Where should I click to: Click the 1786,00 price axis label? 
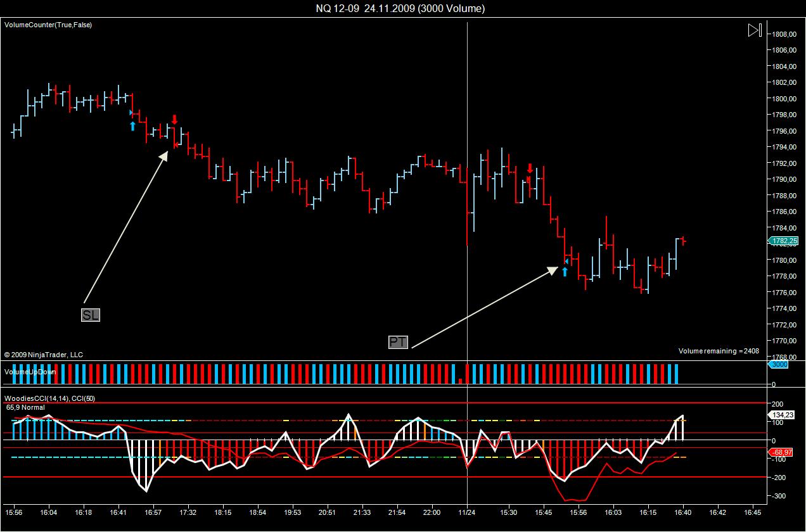pyautogui.click(x=783, y=212)
